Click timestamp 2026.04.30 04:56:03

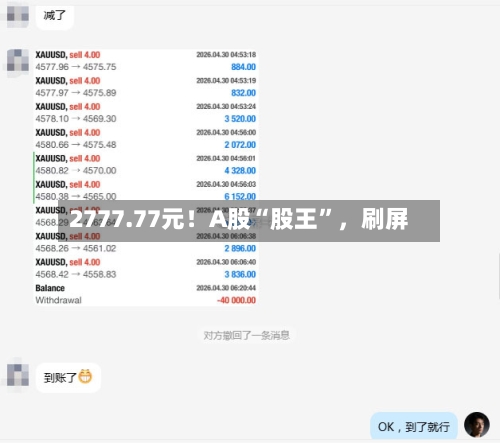point(226,184)
